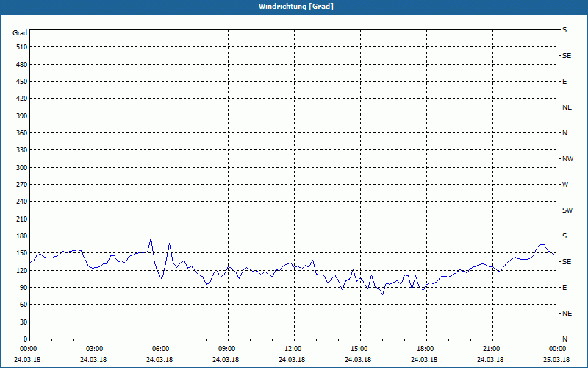Click the N compass label level with 360
Viewport: 588px width, 368px height.
(564, 133)
